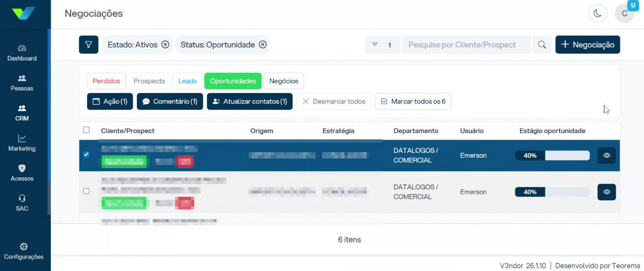This screenshot has height=271, width=644.
Task: Sort by Departamento column header
Action: [x=416, y=131]
